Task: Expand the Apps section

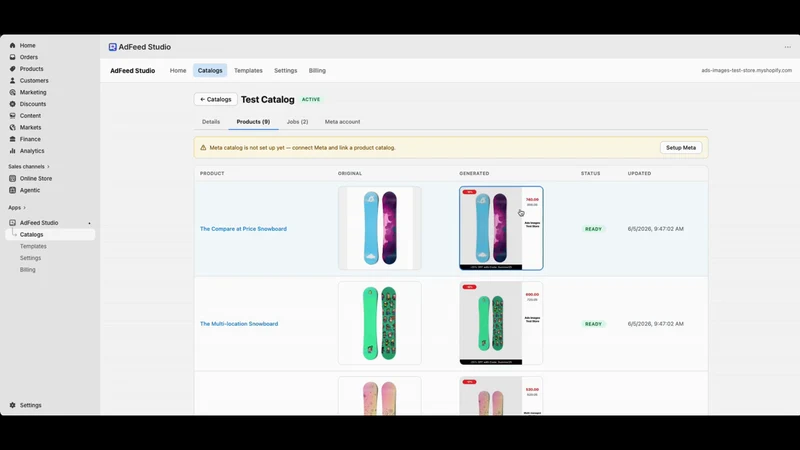Action: (x=17, y=208)
